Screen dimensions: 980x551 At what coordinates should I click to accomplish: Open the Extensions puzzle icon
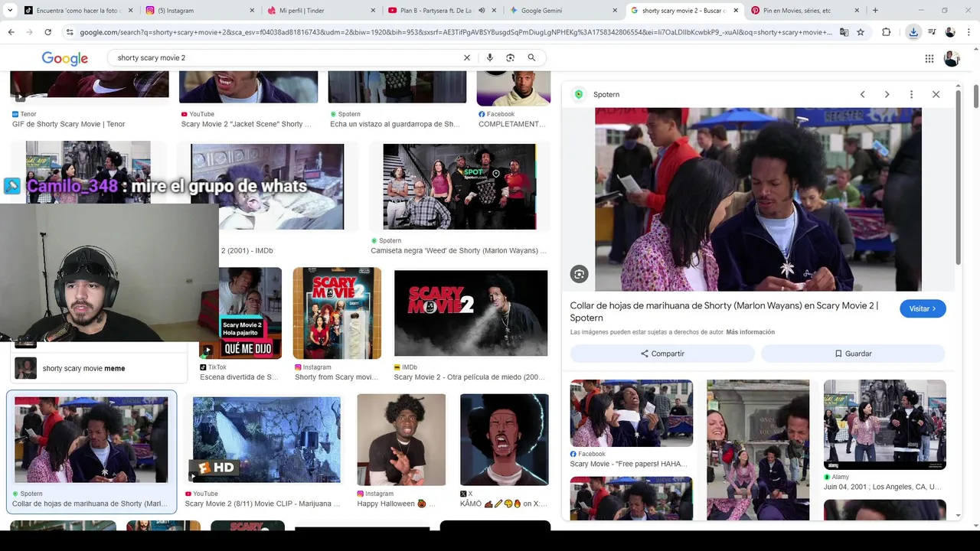click(x=887, y=32)
